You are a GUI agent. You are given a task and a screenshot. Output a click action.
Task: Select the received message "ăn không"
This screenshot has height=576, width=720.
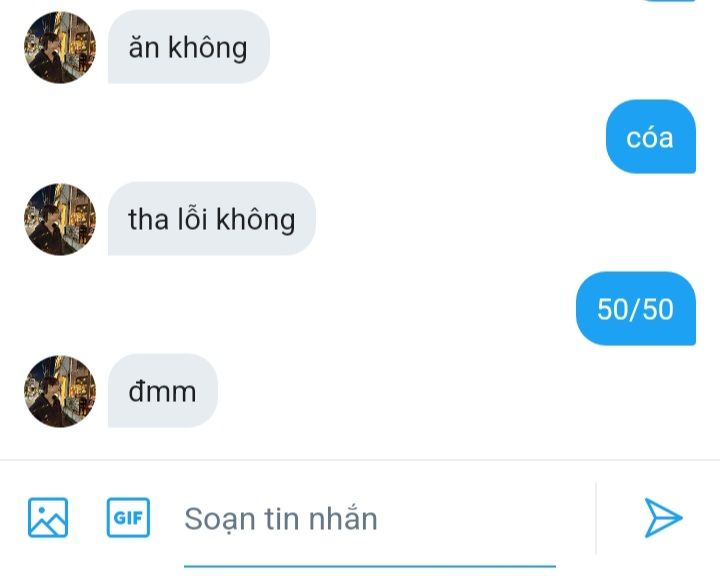coord(189,47)
